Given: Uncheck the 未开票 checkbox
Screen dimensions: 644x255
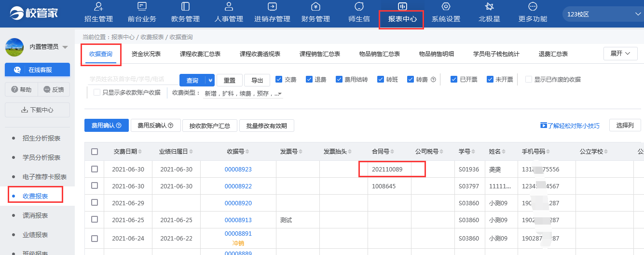Looking at the screenshot, I should coord(490,79).
